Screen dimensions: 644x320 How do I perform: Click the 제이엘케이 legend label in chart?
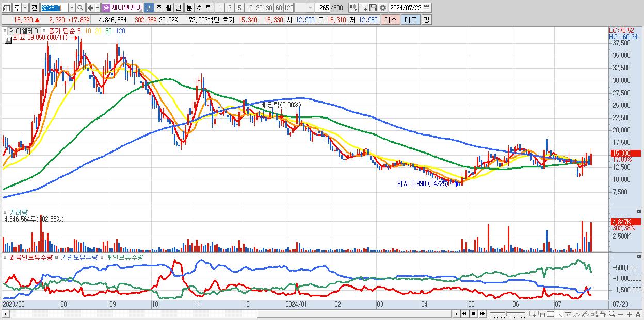click(x=25, y=31)
